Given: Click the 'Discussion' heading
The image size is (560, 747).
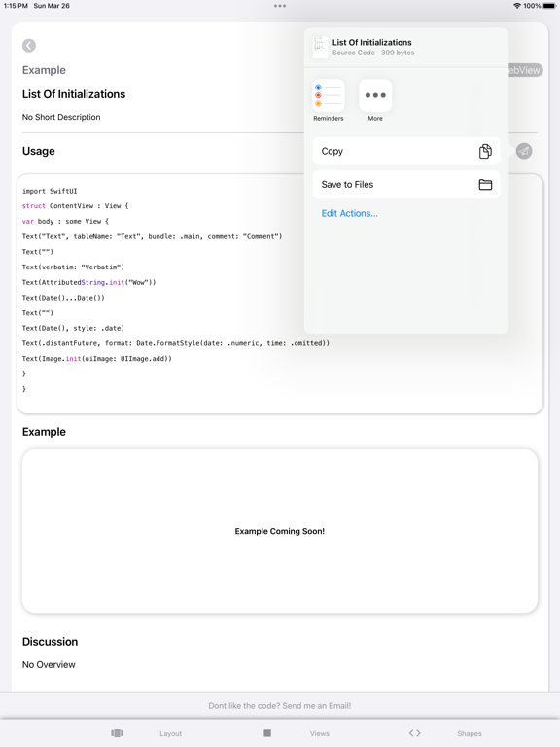Looking at the screenshot, I should pyautogui.click(x=50, y=642).
